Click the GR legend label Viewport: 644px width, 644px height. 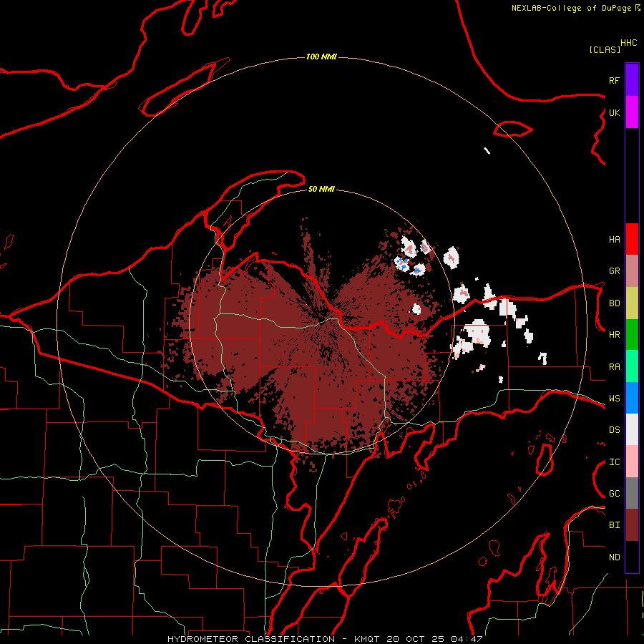coord(614,271)
